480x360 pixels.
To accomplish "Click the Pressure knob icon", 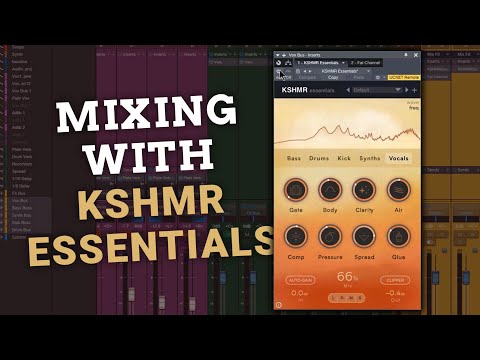I will (x=330, y=237).
